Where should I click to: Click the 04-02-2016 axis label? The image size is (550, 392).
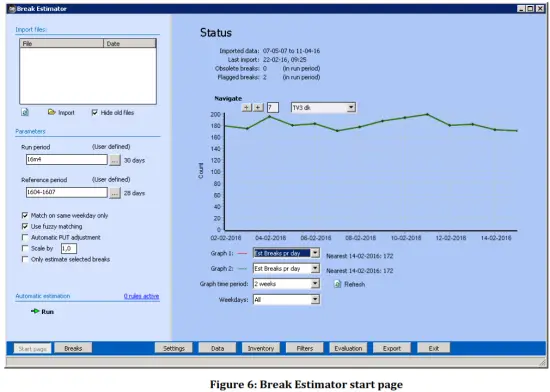270,238
